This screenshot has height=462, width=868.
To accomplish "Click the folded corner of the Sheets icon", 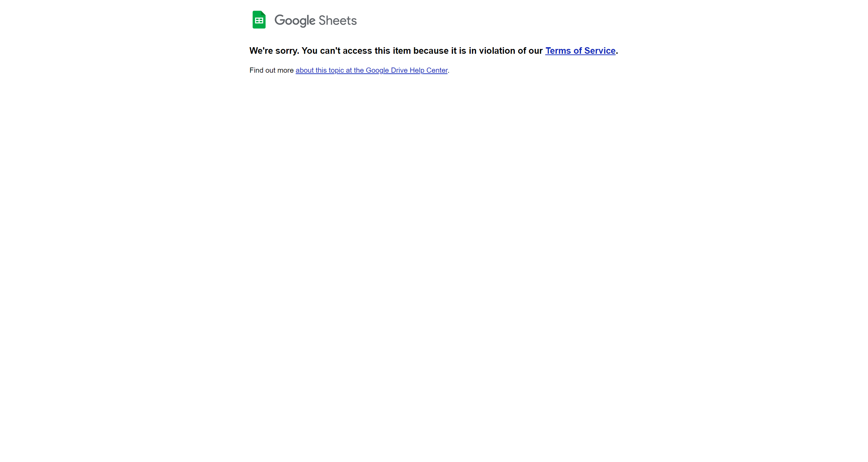I will tap(263, 13).
